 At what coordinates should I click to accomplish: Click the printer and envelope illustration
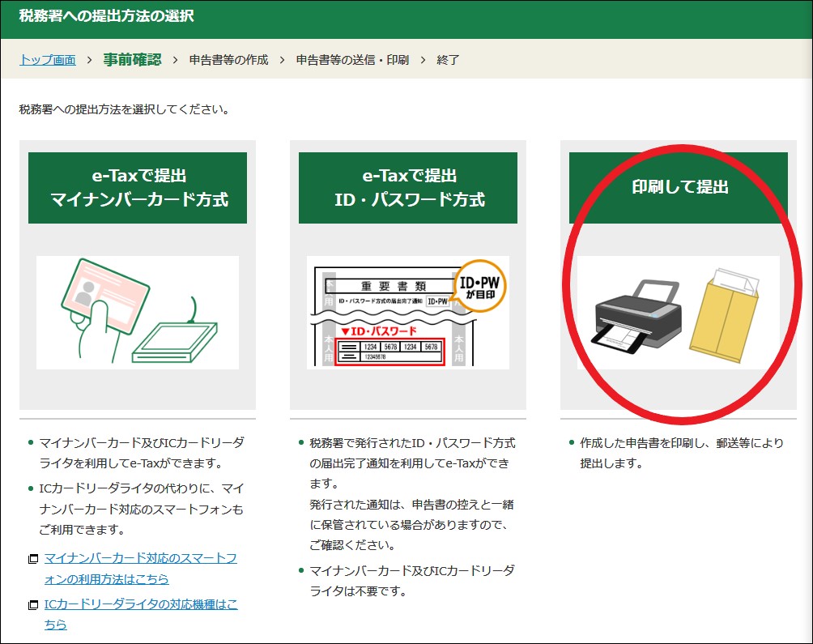point(679,313)
